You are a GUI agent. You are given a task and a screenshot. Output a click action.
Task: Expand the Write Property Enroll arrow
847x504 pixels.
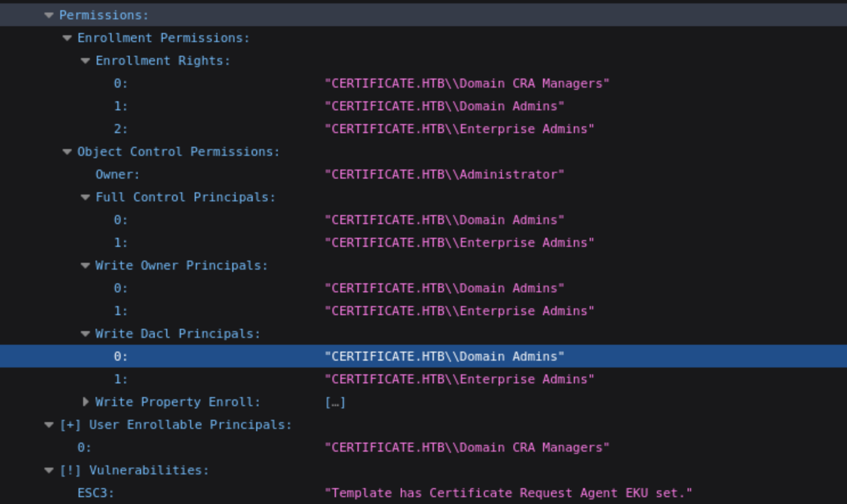point(85,402)
